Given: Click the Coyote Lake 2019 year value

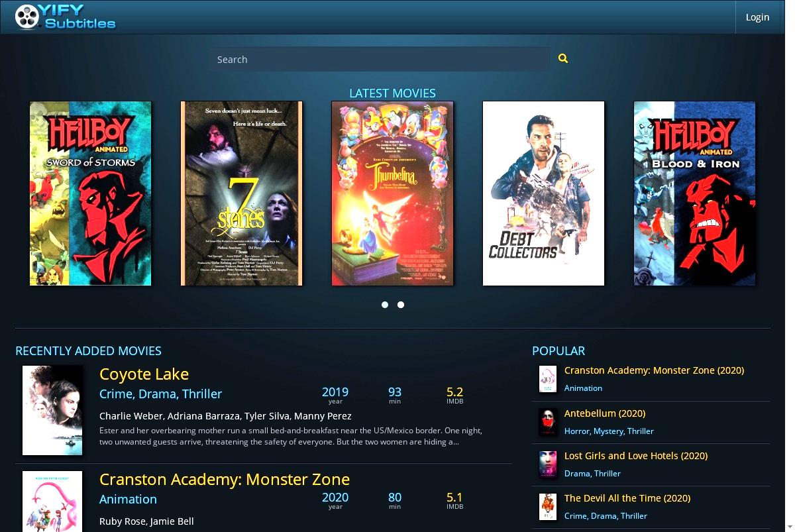Looking at the screenshot, I should click(335, 392).
